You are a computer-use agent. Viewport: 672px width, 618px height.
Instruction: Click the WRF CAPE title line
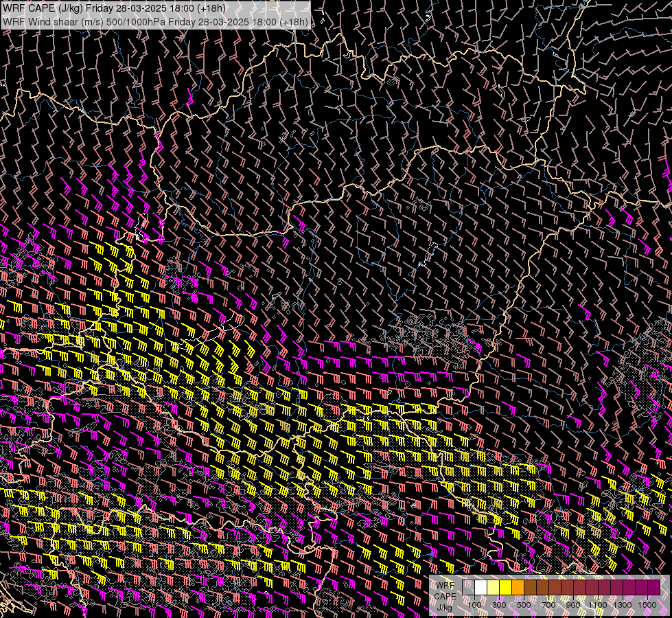pos(115,8)
